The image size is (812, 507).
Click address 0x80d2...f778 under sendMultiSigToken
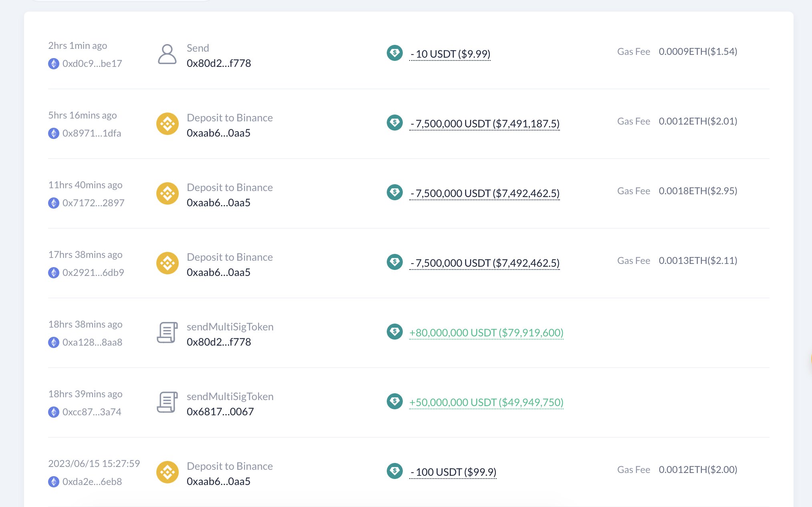click(219, 342)
